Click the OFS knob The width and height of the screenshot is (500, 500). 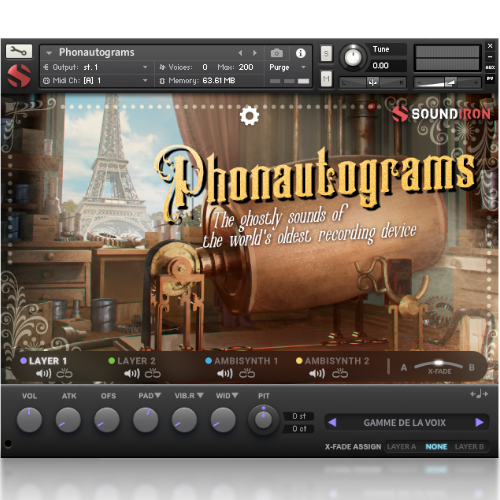(107, 419)
